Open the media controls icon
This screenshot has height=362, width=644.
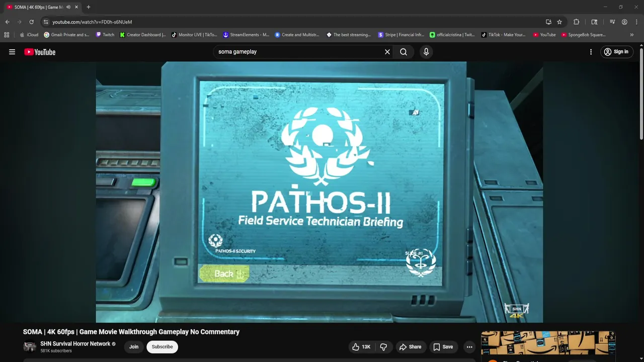tap(612, 22)
